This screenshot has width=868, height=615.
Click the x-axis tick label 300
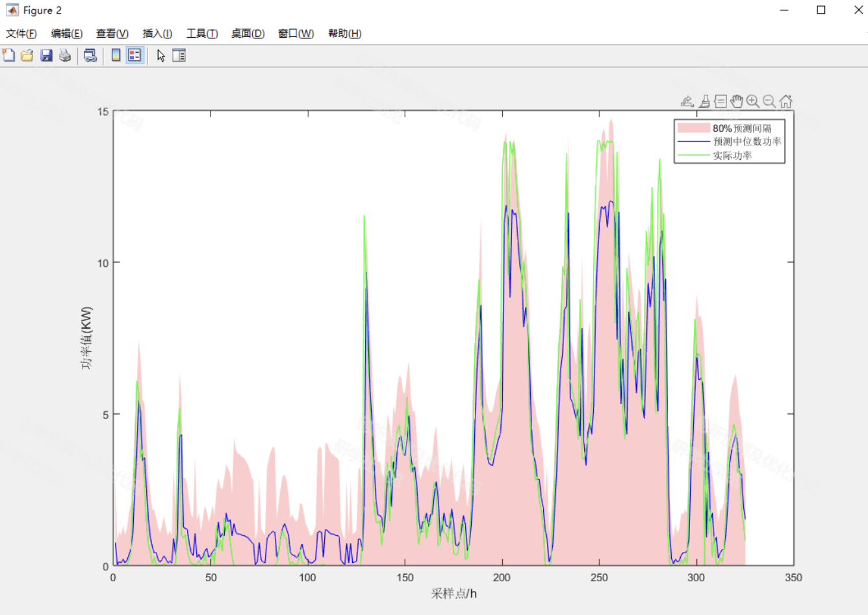click(x=696, y=577)
